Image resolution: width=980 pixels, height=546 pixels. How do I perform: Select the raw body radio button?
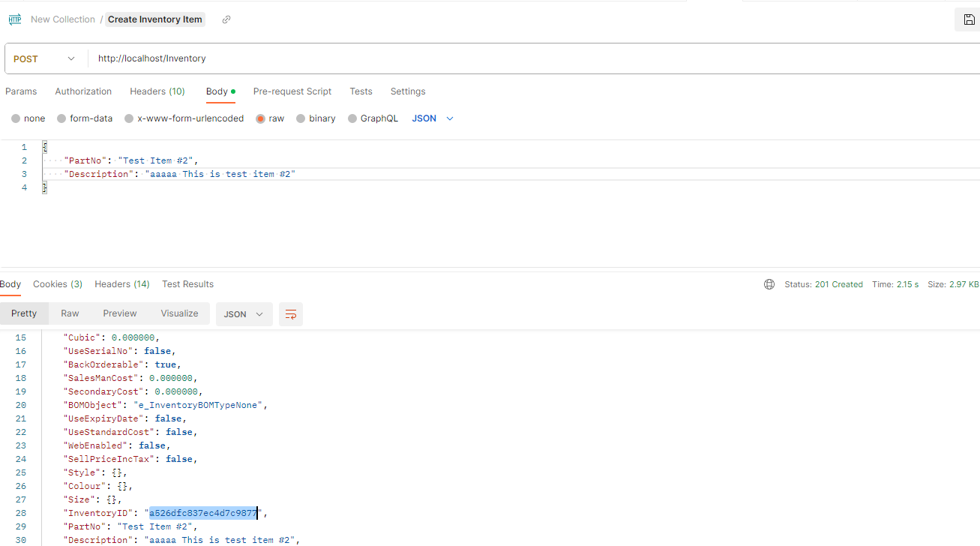pyautogui.click(x=261, y=118)
